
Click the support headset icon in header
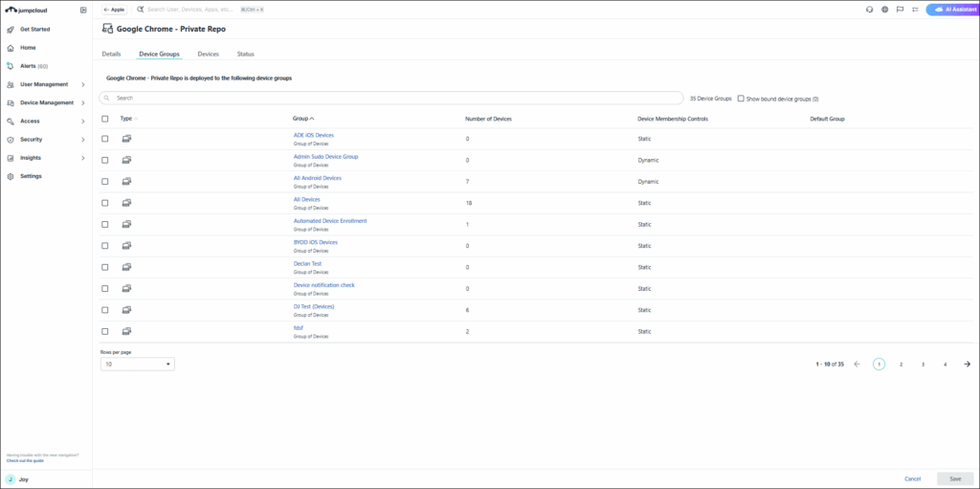tap(869, 10)
